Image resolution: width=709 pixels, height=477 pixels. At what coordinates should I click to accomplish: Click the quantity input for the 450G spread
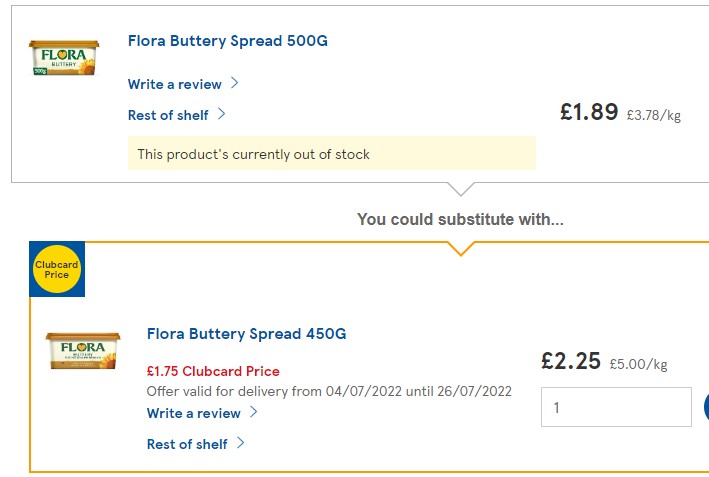[616, 407]
